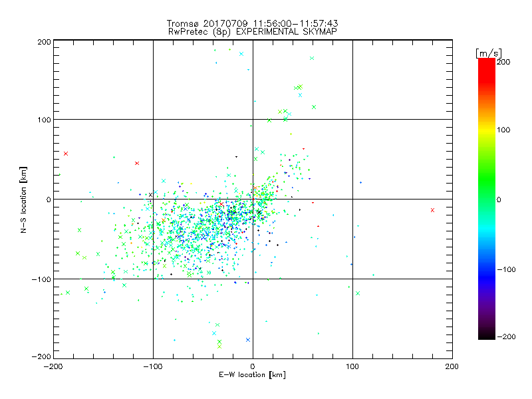Click the y-axis tick label '100'
This screenshot has width=532, height=399.
(44, 120)
